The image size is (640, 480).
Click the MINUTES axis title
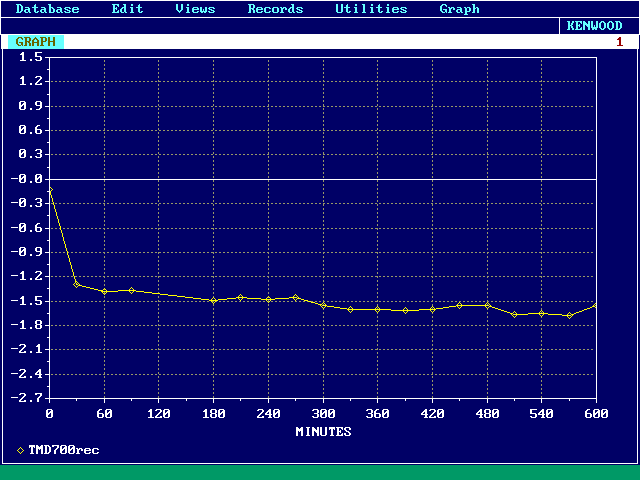tap(323, 432)
